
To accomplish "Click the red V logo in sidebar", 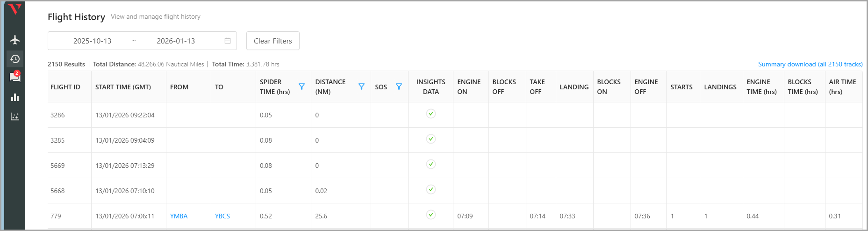I will coord(15,9).
